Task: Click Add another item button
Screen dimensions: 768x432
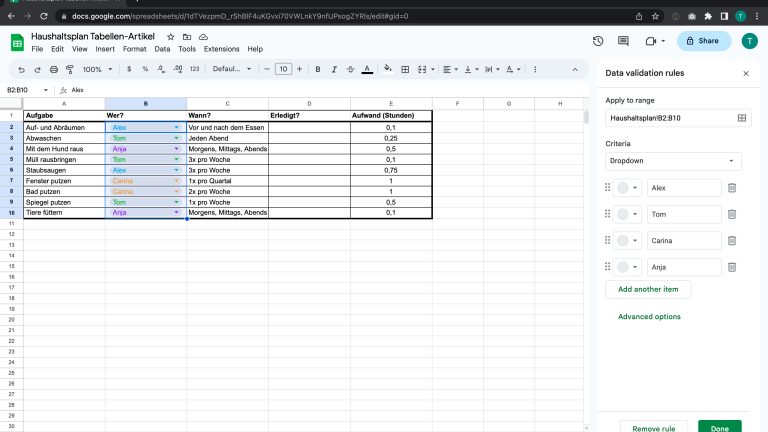Action: 648,289
